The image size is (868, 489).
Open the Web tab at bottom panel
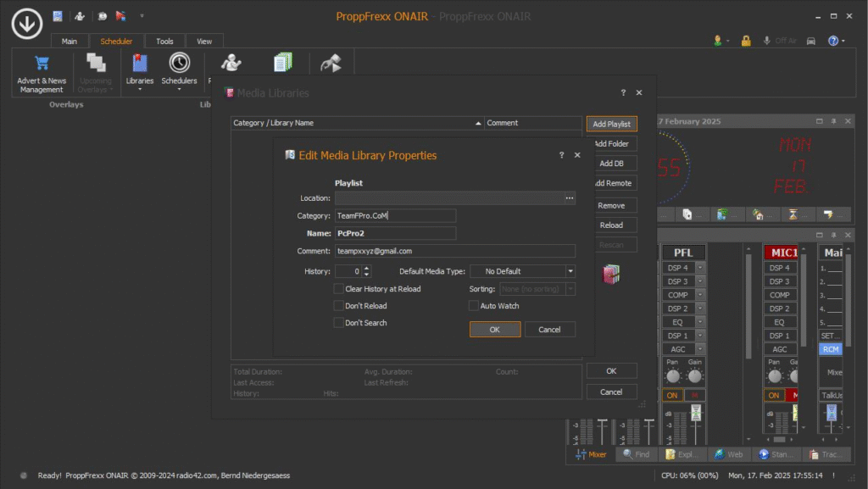(727, 454)
